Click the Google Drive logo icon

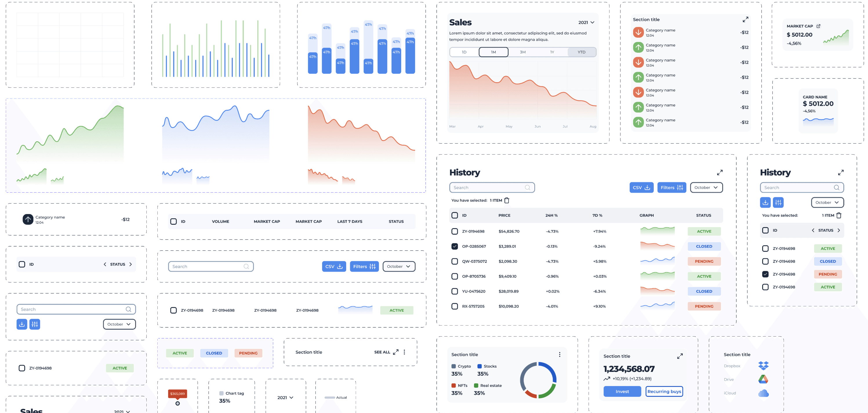pyautogui.click(x=763, y=379)
